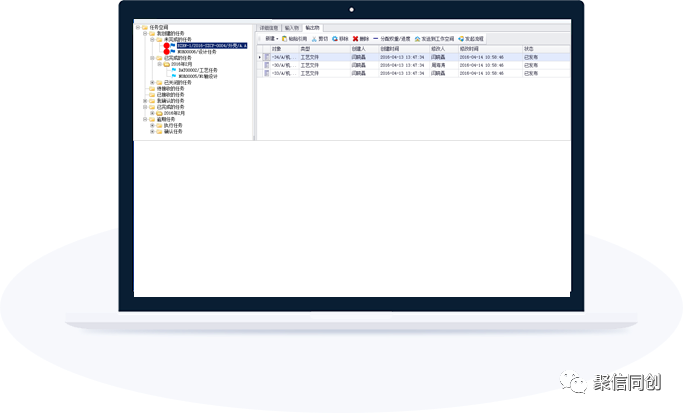Click the ~34/A object cell
This screenshot has height=413, width=683.
[x=284, y=57]
